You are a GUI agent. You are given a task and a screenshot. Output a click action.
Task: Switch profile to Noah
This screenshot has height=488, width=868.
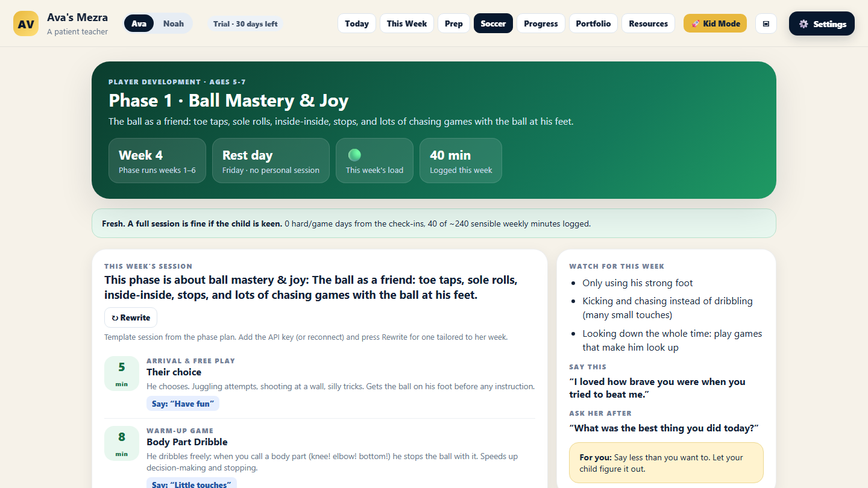[x=174, y=23]
